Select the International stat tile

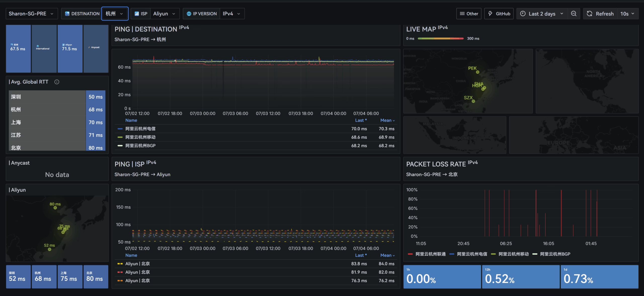(x=44, y=49)
